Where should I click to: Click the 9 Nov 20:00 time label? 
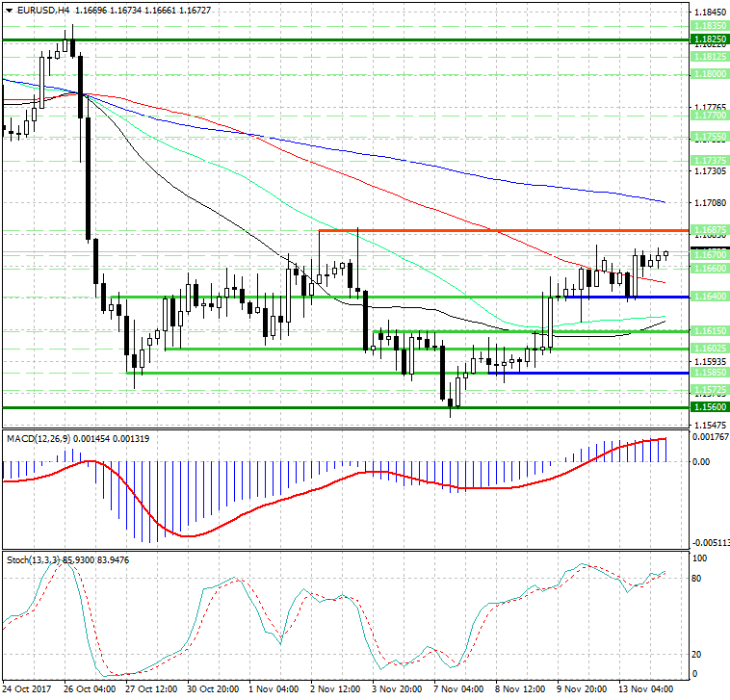pyautogui.click(x=582, y=688)
